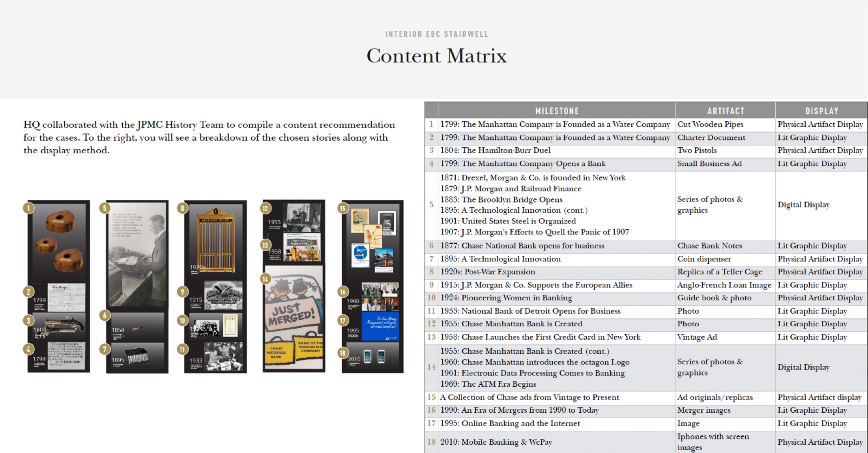The width and height of the screenshot is (868, 453).
Task: Select the blue 1995 online banking image
Action: pos(380,326)
